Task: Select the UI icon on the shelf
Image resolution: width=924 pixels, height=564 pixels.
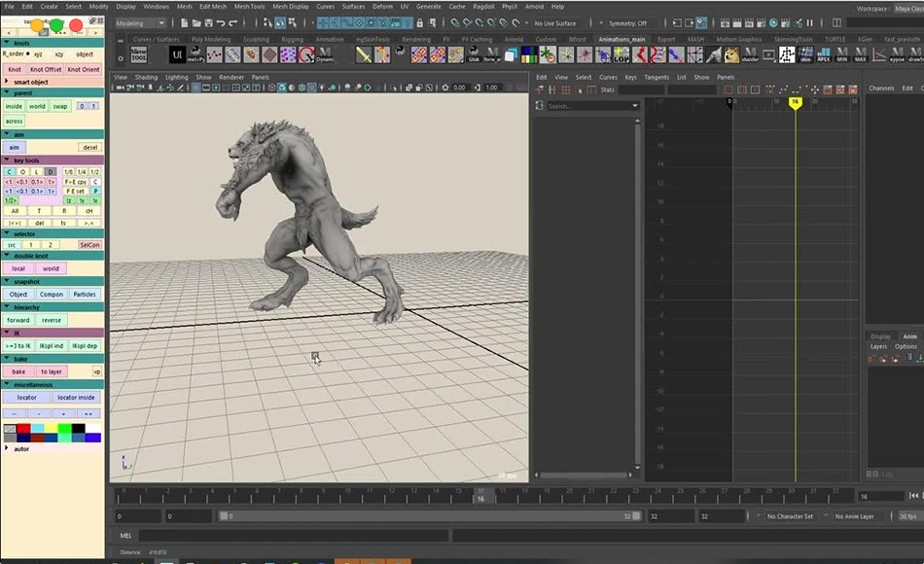Action: pos(175,55)
